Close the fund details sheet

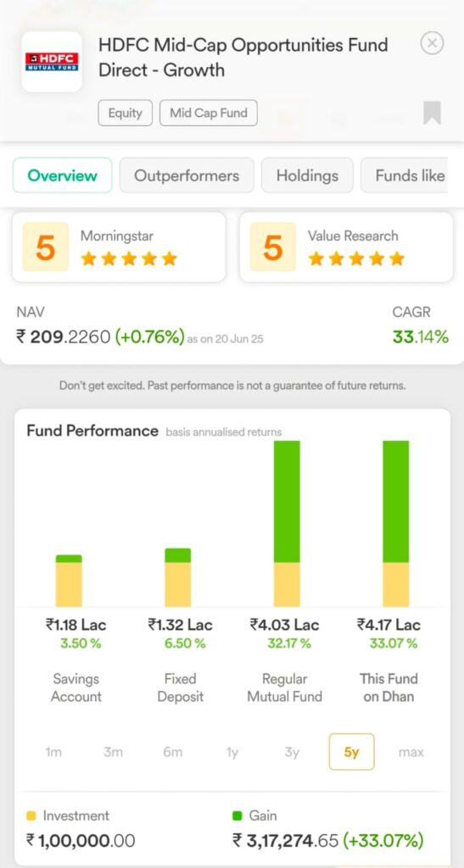pos(432,43)
